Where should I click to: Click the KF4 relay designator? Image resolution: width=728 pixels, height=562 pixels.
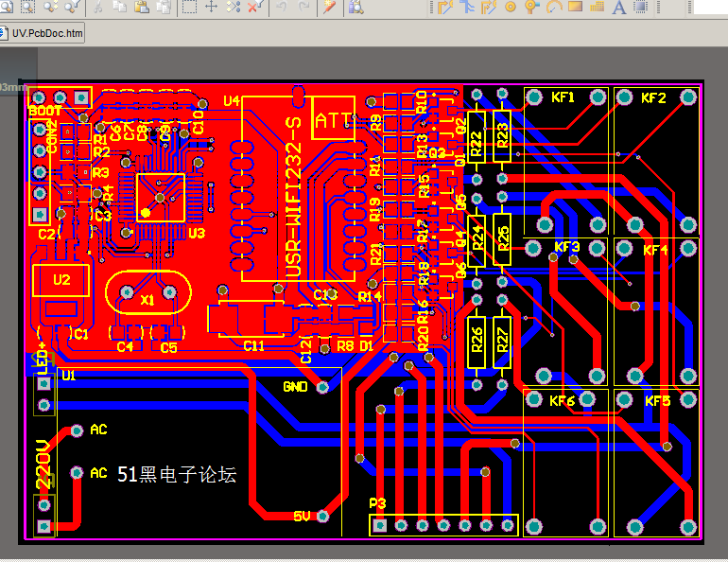click(655, 251)
